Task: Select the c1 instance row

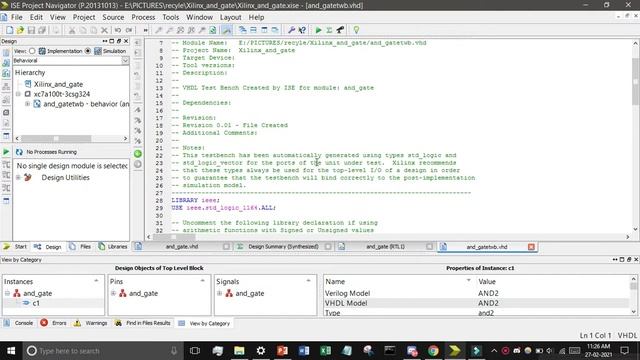Action: [x=53, y=303]
